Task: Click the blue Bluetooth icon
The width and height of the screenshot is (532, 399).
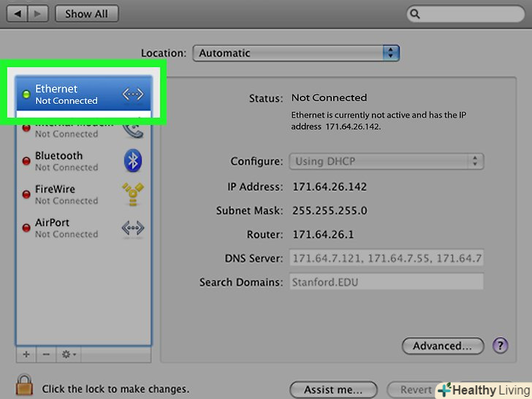Action: [x=133, y=161]
